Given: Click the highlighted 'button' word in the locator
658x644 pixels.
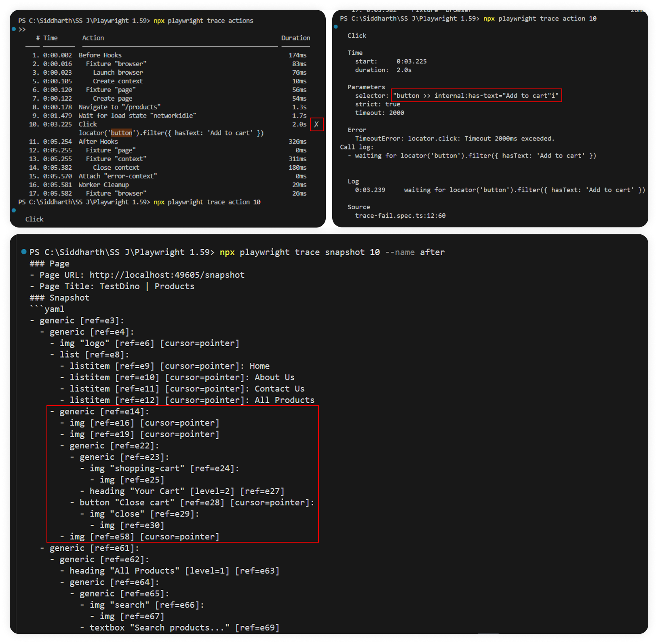Looking at the screenshot, I should click(122, 133).
